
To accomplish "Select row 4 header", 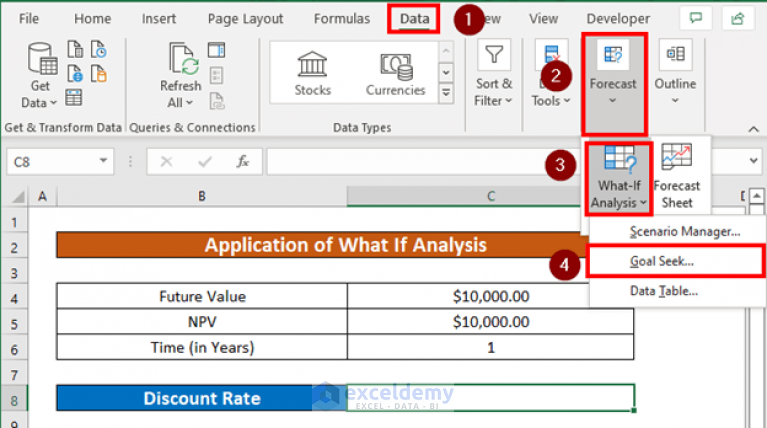I will (14, 298).
